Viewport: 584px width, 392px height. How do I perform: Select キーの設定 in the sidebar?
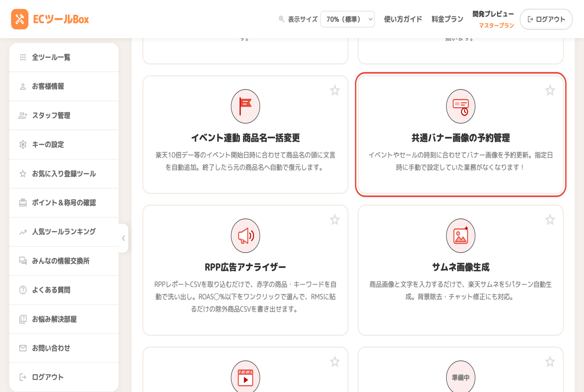click(x=64, y=144)
